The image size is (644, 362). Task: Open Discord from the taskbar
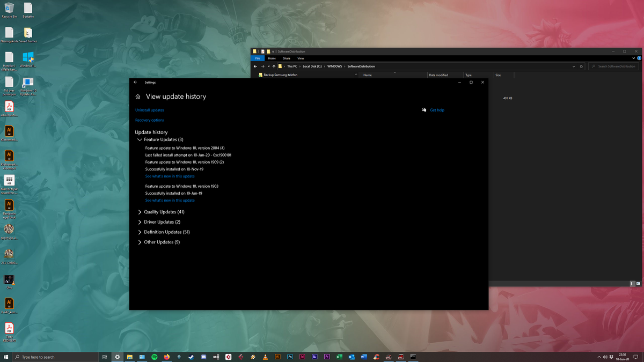[204, 357]
